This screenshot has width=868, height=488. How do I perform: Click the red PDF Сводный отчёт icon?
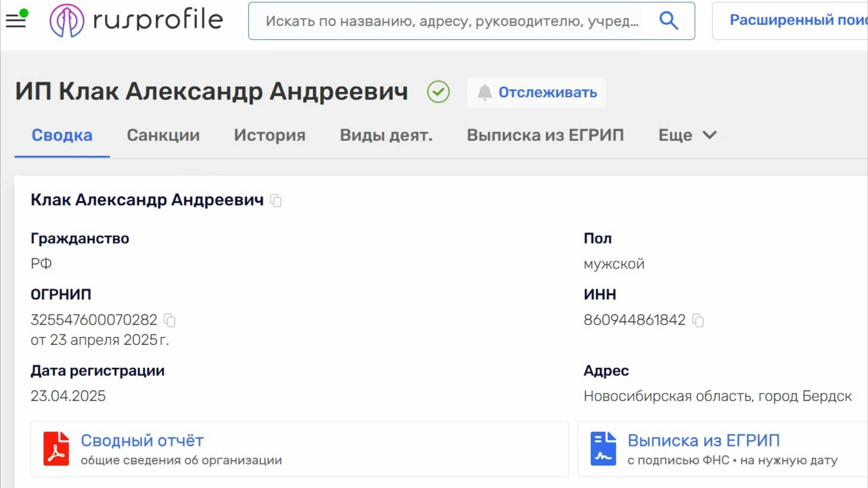[x=56, y=449]
